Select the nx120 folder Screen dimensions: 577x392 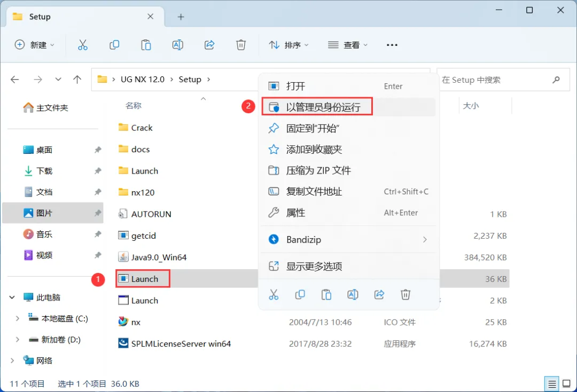(137, 192)
